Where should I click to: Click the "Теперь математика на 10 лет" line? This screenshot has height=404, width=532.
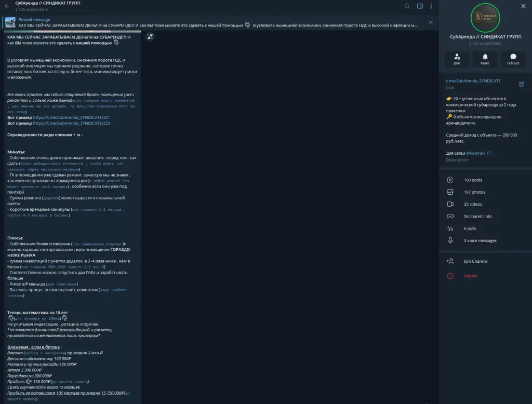click(x=37, y=313)
